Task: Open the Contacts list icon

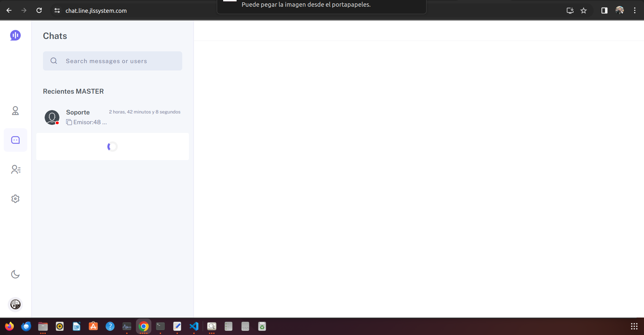Action: (x=15, y=170)
